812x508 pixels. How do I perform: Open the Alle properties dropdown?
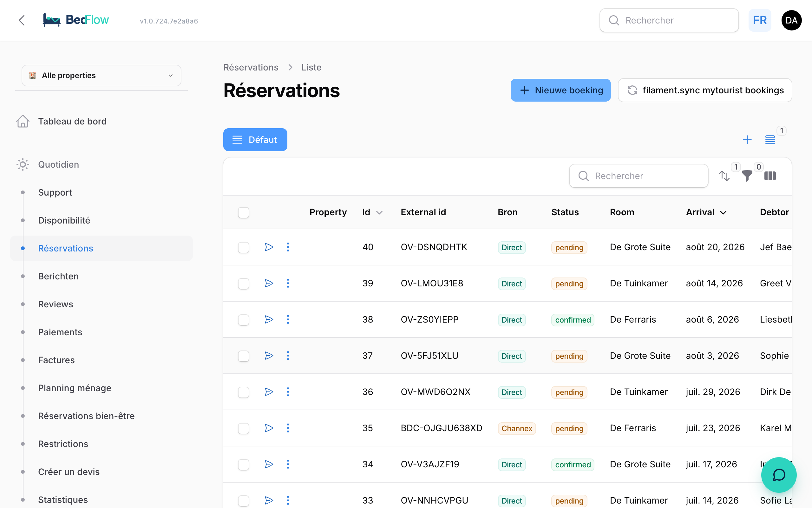click(x=101, y=76)
